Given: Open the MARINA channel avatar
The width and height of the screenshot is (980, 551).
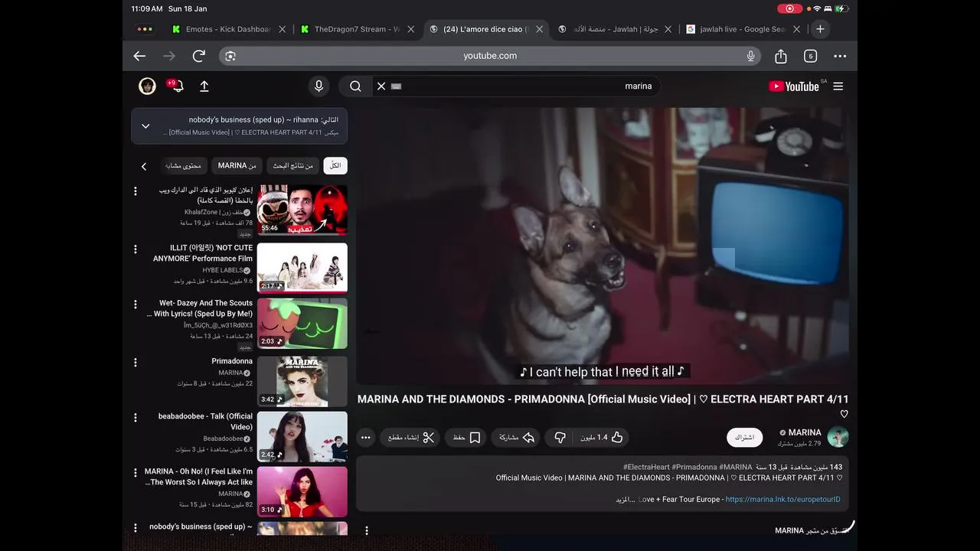Looking at the screenshot, I should point(838,437).
